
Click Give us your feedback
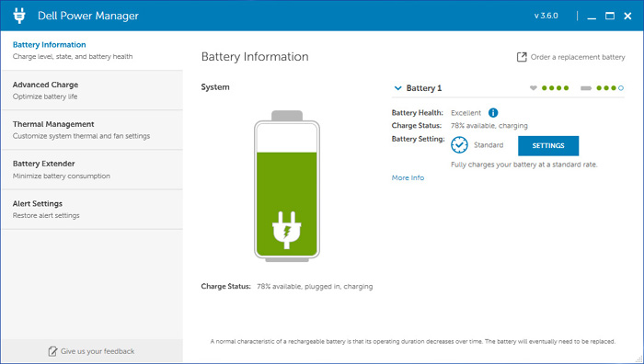[x=98, y=351]
